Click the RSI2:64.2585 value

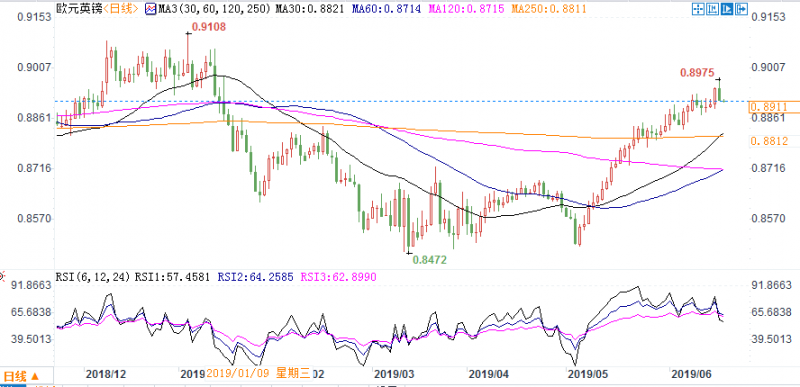coord(257,277)
